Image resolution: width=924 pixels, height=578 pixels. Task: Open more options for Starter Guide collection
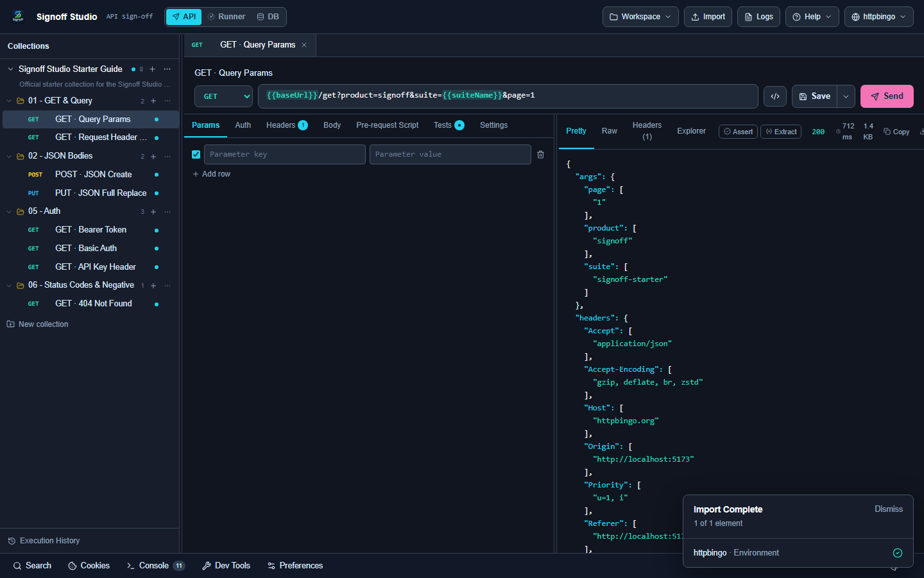(x=167, y=69)
